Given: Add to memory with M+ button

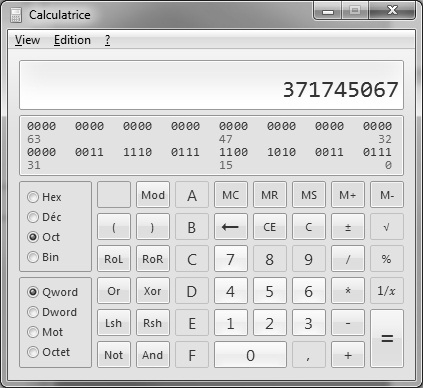Looking at the screenshot, I should tap(348, 195).
